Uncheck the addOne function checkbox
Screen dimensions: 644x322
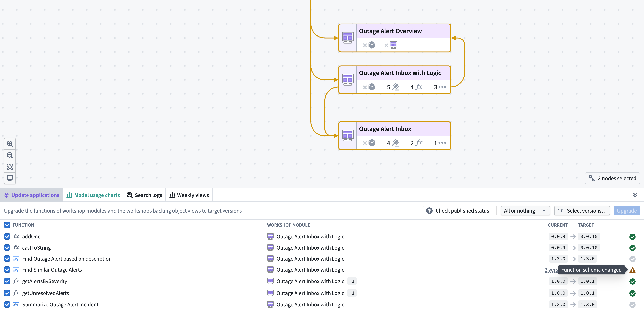[x=7, y=236]
